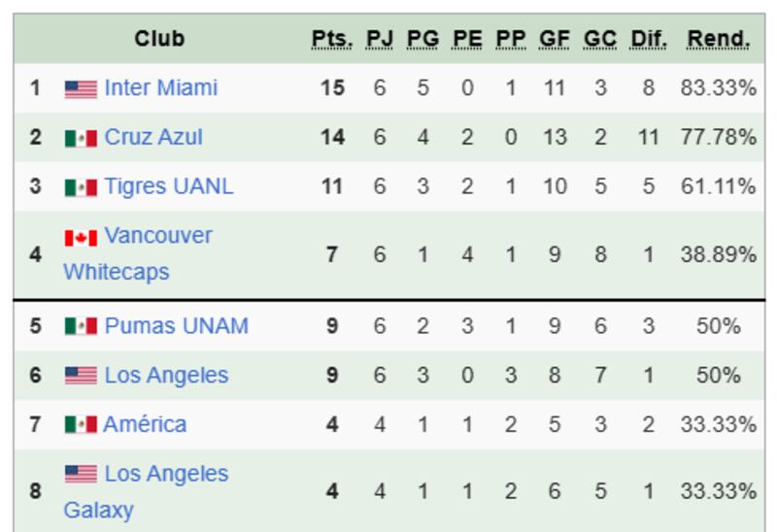The image size is (777, 532).
Task: Click the Mexico flag beside Pumas UNAM
Action: (x=81, y=326)
